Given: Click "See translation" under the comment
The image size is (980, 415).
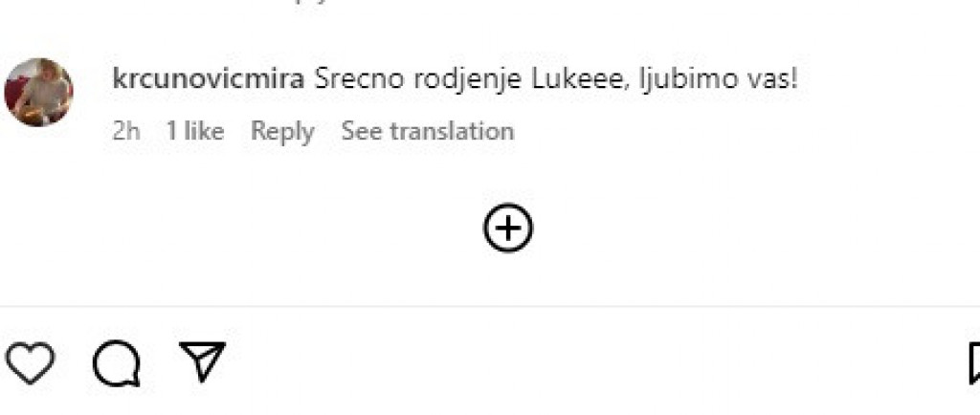Looking at the screenshot, I should click(x=427, y=131).
